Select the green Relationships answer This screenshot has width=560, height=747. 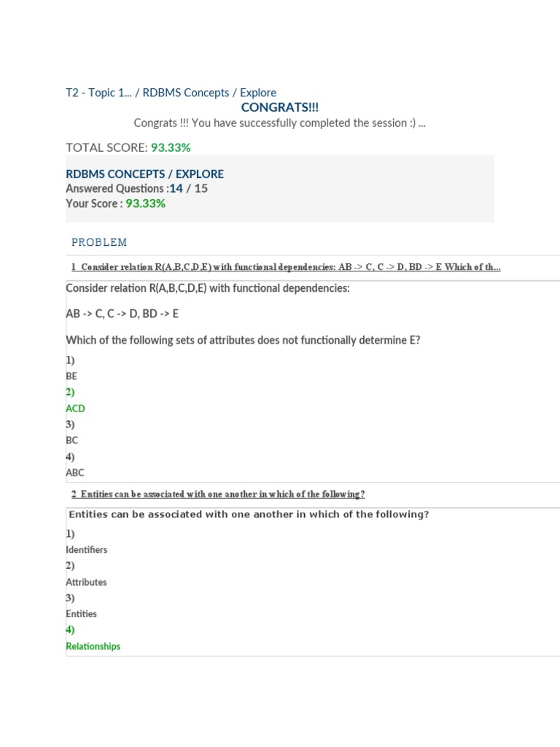point(93,646)
